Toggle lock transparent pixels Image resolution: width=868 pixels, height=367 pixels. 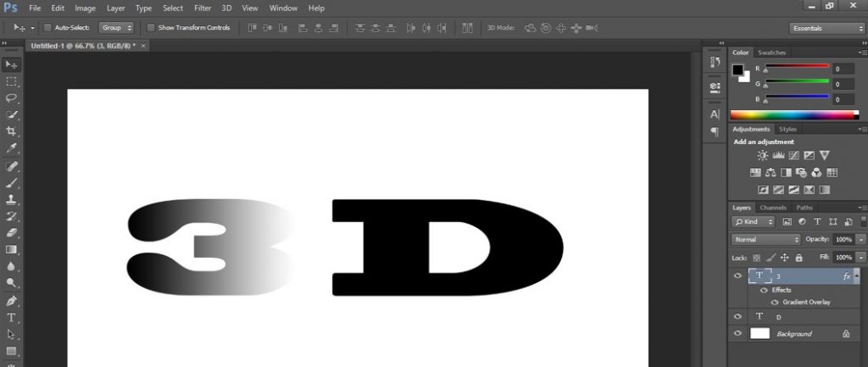(757, 258)
